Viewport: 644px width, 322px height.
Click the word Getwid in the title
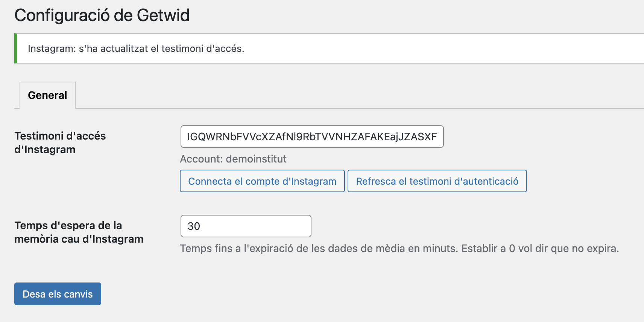(x=163, y=15)
